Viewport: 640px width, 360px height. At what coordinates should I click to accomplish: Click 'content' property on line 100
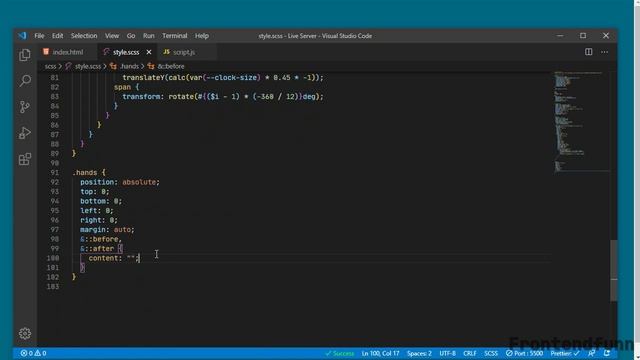pyautogui.click(x=104, y=258)
